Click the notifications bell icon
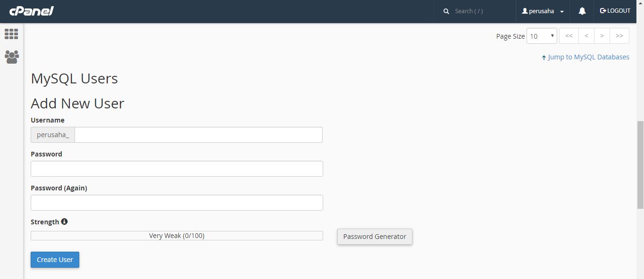 pos(582,11)
